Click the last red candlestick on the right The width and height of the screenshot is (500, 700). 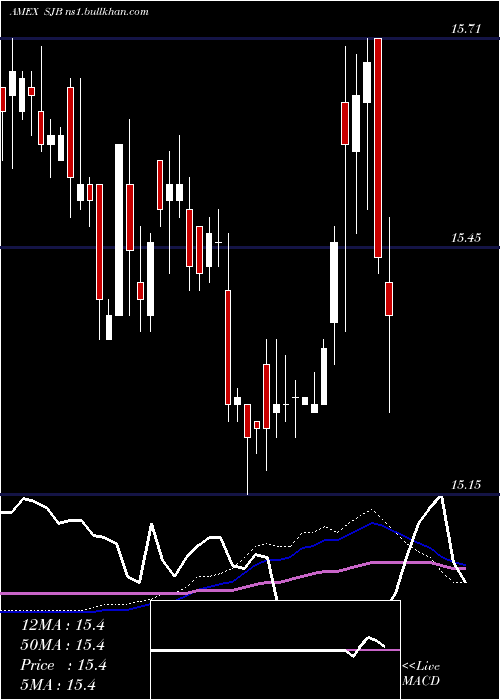click(x=389, y=299)
